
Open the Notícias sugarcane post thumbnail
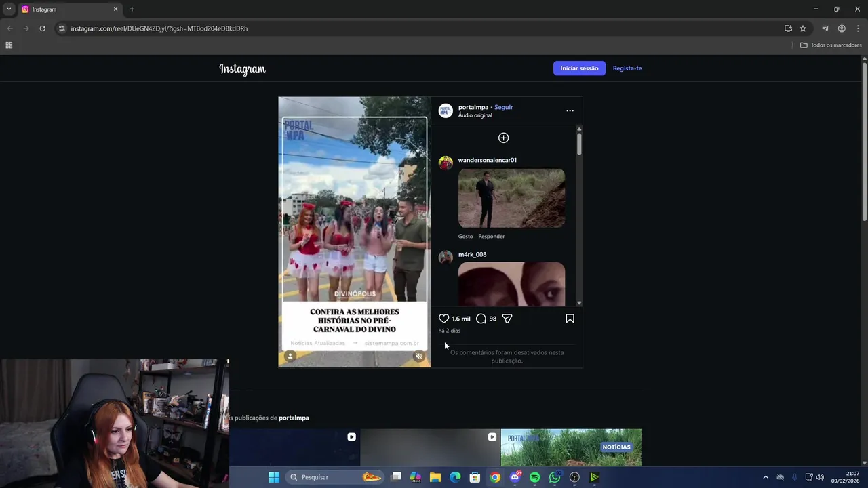pyautogui.click(x=571, y=447)
